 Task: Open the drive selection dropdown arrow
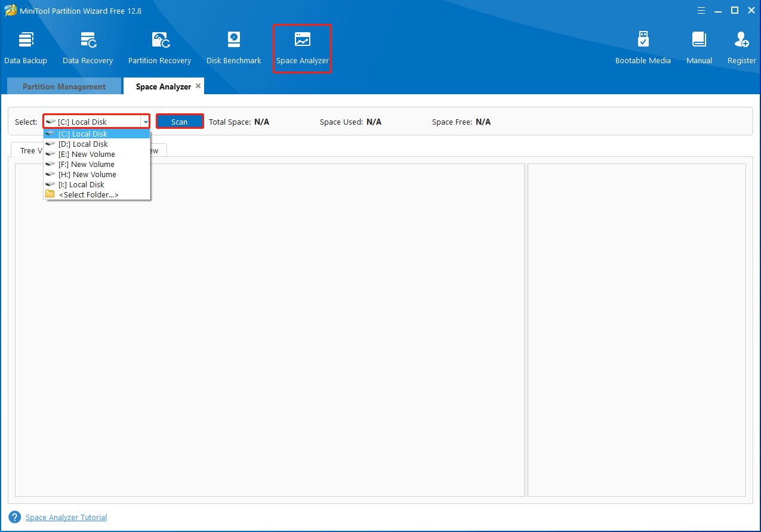click(145, 121)
